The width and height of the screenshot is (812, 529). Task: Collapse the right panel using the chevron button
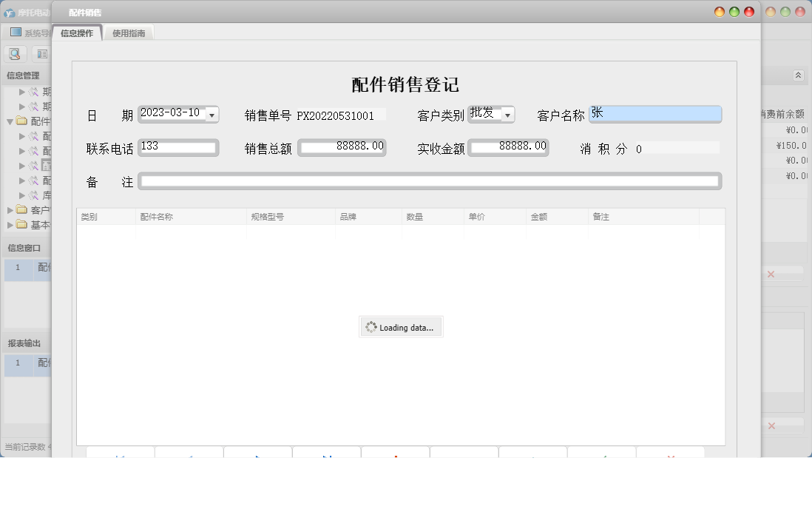[x=797, y=74]
